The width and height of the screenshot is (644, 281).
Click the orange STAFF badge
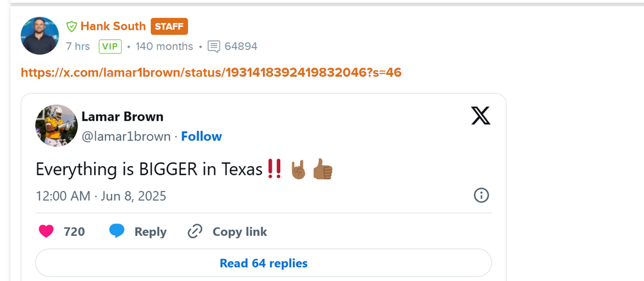169,27
